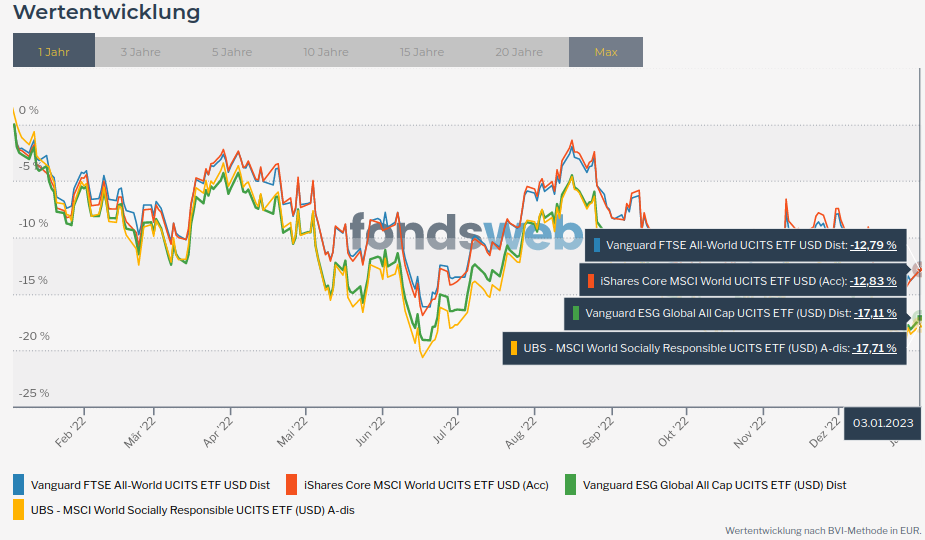Click the -12,83 % iShares tooltip value

pyautogui.click(x=873, y=282)
